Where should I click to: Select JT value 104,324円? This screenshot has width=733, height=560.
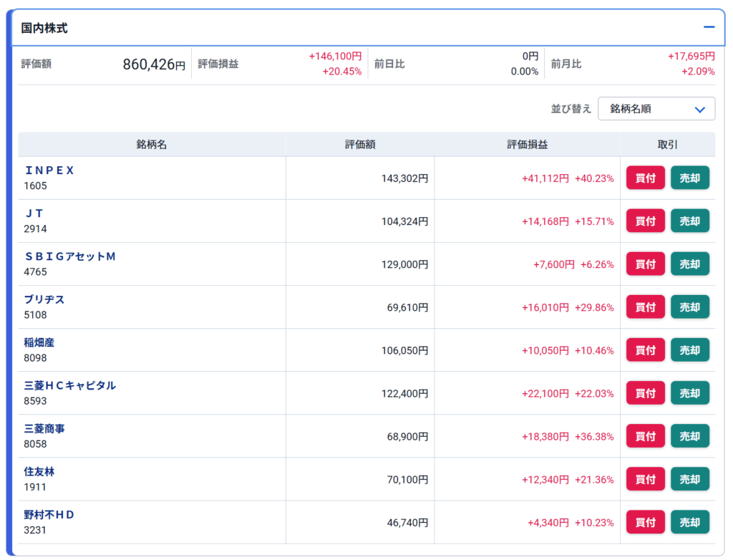pos(405,221)
